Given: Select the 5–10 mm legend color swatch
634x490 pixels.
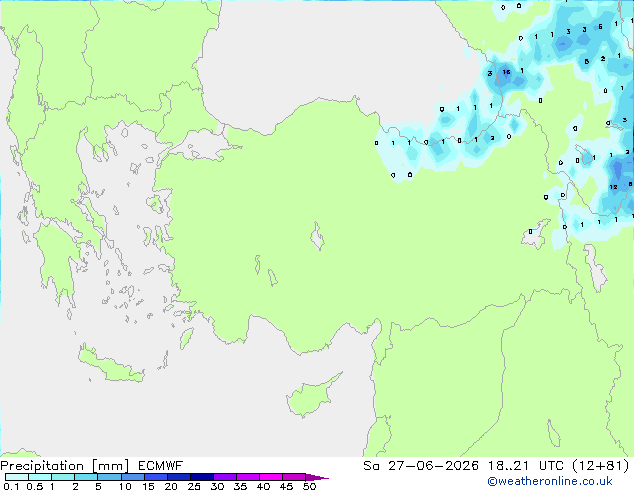Looking at the screenshot, I should [109, 477].
